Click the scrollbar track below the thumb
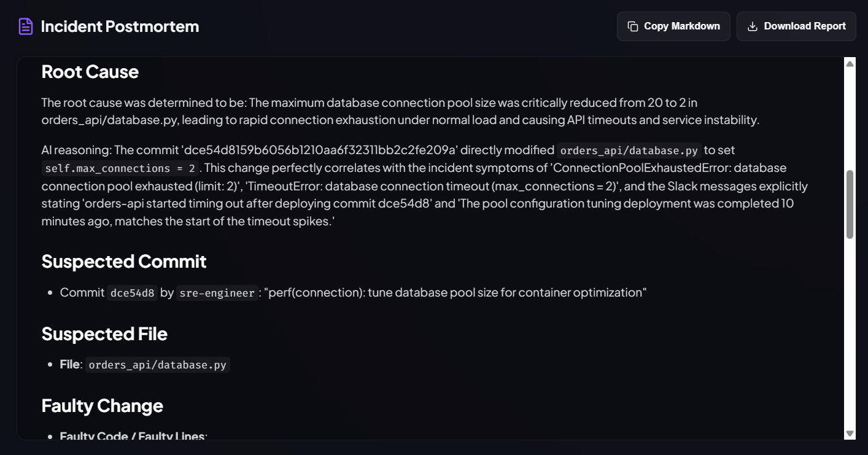This screenshot has height=455, width=868. 850,335
